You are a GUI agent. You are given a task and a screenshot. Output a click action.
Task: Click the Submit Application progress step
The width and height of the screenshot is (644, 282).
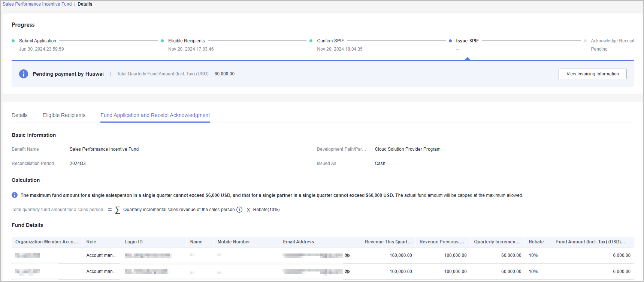coord(37,41)
